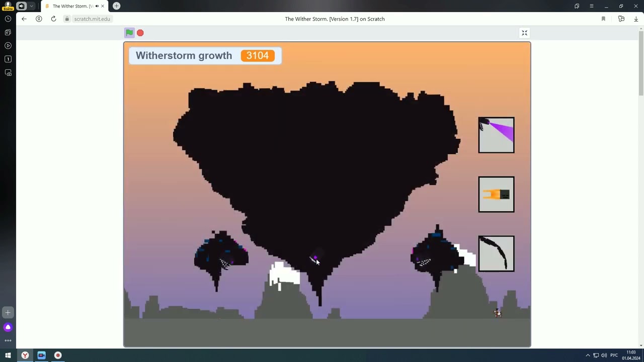
Task: Stop the project with the red stop button
Action: tap(140, 33)
